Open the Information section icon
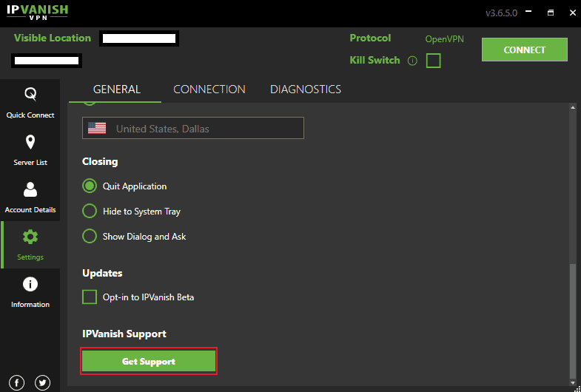581x392 pixels. [30, 284]
